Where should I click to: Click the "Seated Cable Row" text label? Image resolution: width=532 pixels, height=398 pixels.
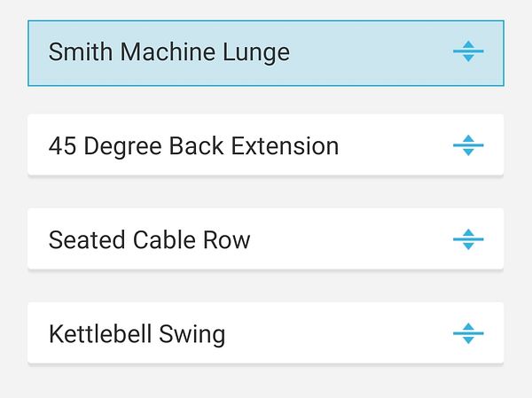[x=149, y=239]
